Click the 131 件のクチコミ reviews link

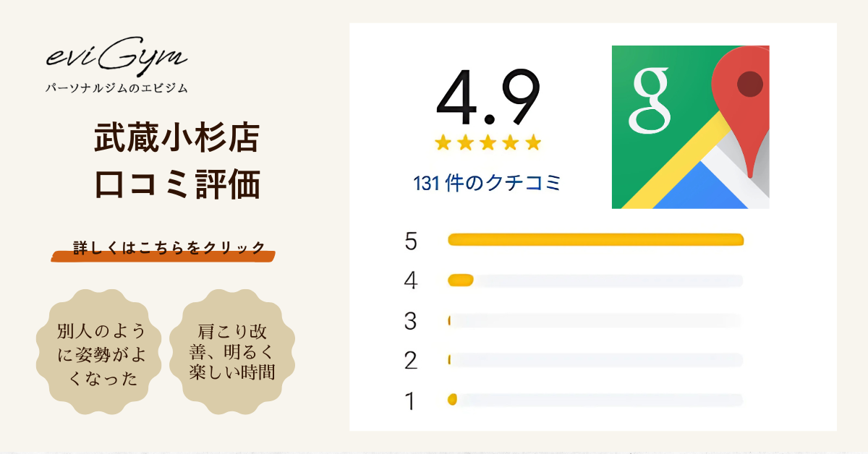tap(488, 184)
